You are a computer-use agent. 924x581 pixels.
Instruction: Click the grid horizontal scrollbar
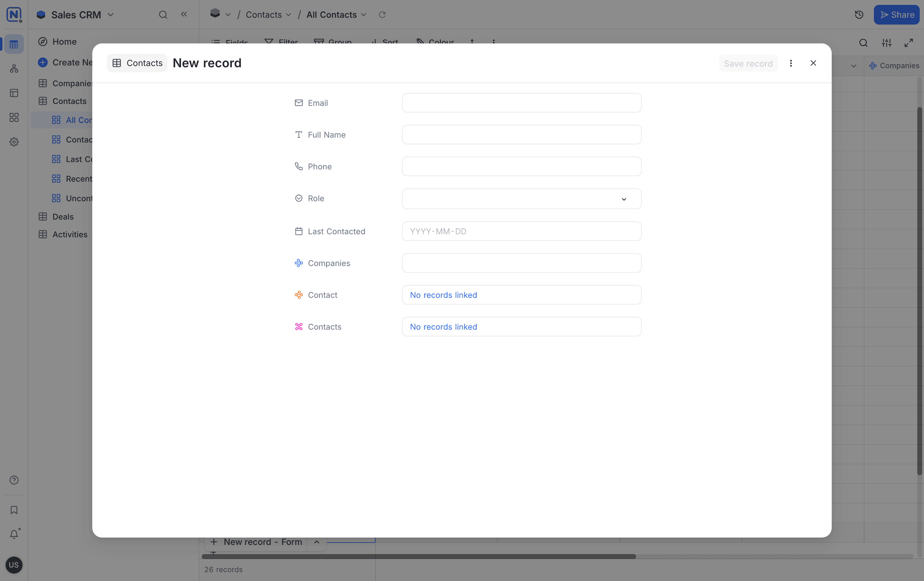[419, 557]
